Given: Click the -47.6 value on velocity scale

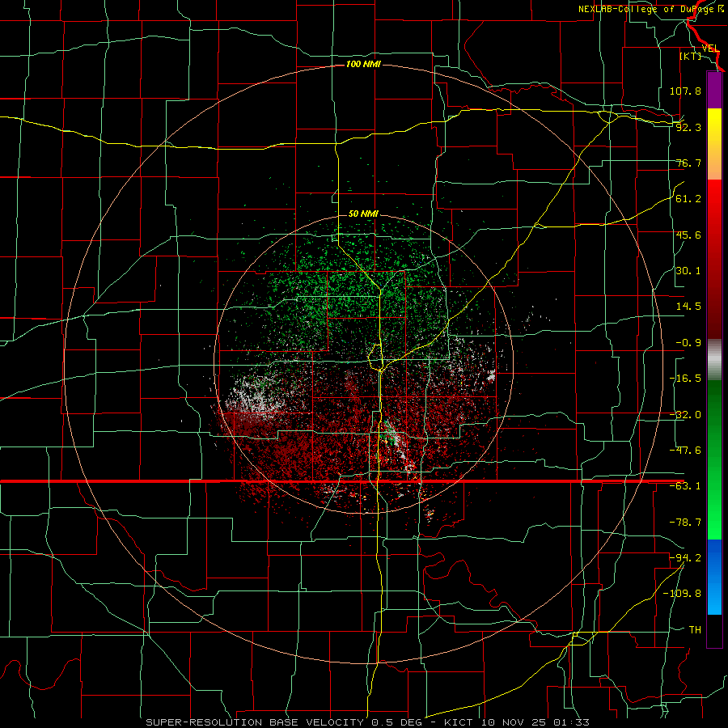Looking at the screenshot, I should pos(685,451).
